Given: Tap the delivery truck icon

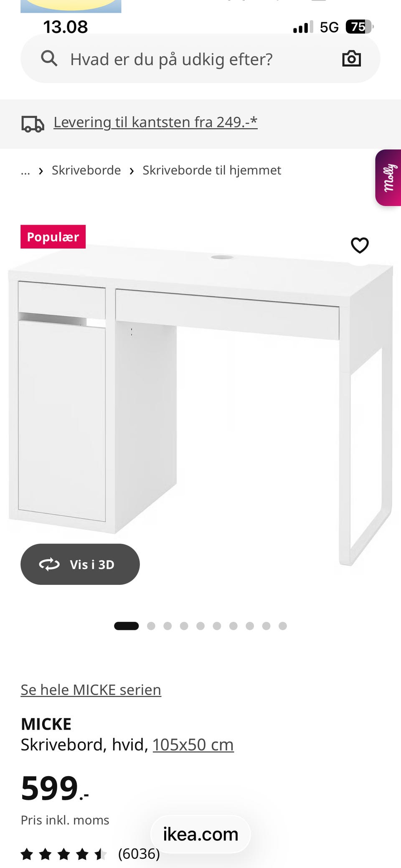Looking at the screenshot, I should pyautogui.click(x=33, y=124).
